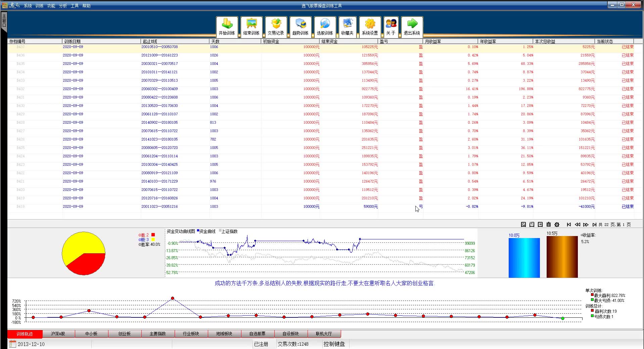Click the orange 10.5万 ending funds bar
Image resolution: width=644 pixels, height=349 pixels.
point(562,257)
